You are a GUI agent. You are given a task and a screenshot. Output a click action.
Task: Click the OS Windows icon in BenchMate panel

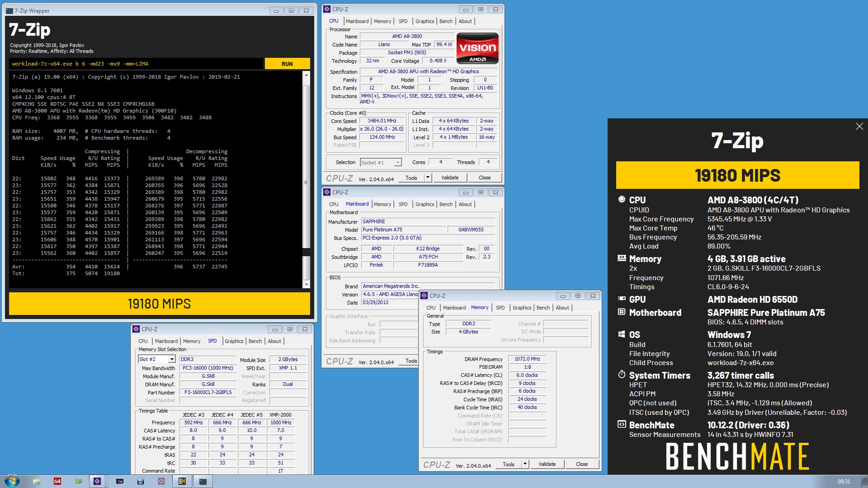(622, 334)
